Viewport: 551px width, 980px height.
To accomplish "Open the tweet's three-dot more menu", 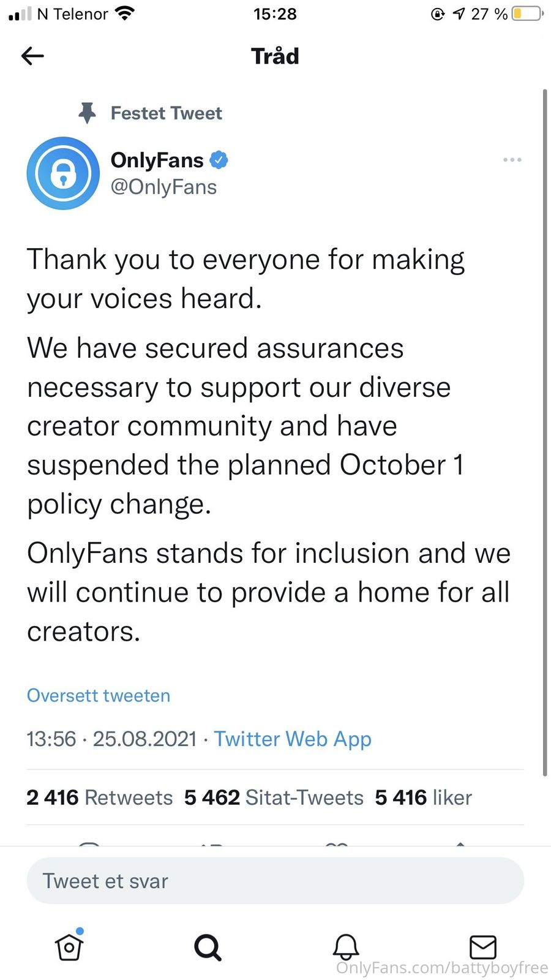I will (x=512, y=160).
